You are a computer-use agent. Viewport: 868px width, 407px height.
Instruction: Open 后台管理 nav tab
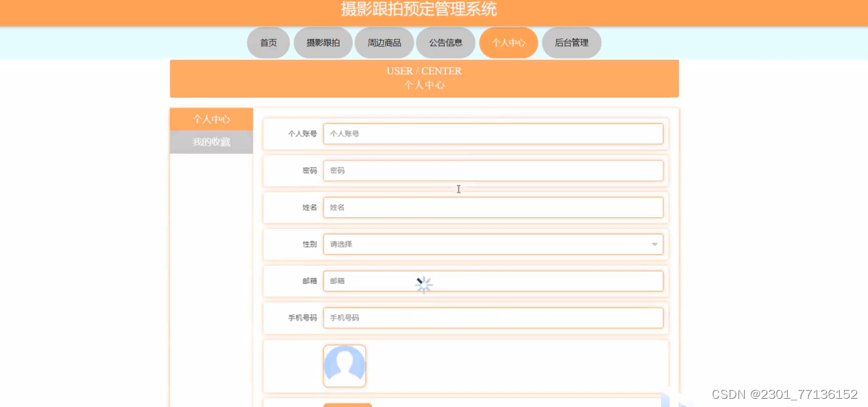571,42
